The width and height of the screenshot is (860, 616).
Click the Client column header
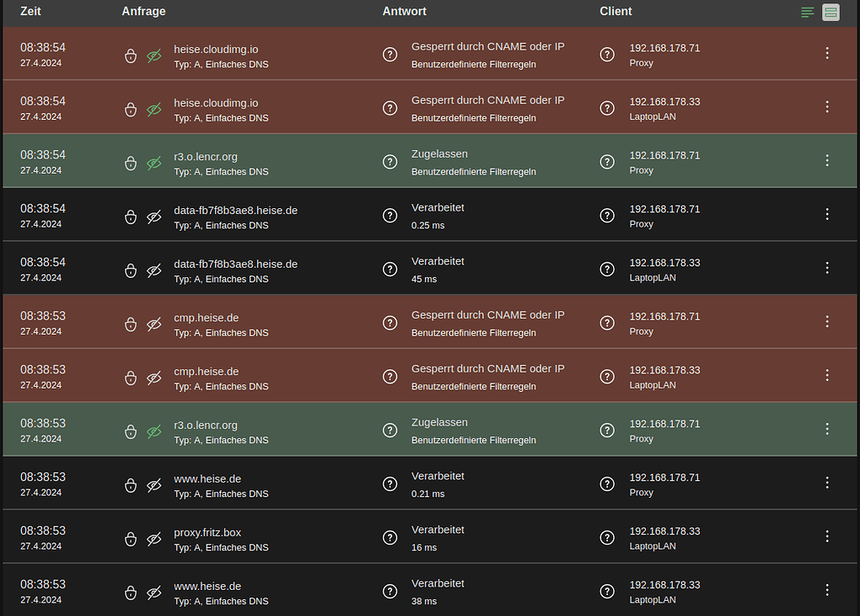point(616,12)
